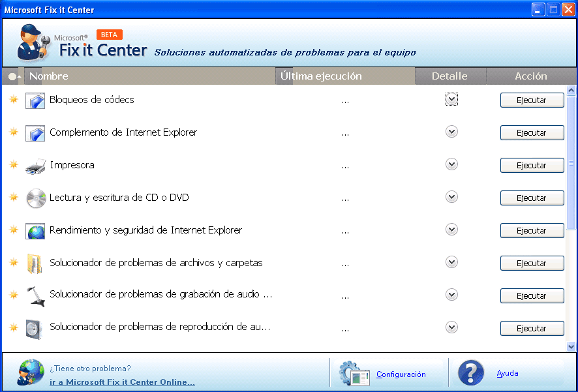
Task: Click the star icon beside reproducción de audio row
Action: point(14,327)
